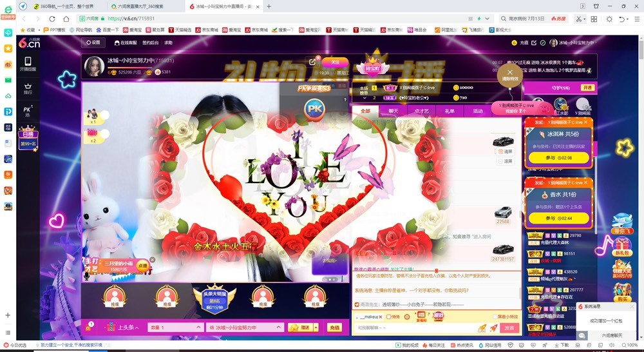Click the microphone icon on video
This screenshot has width=644, height=352.
[87, 276]
